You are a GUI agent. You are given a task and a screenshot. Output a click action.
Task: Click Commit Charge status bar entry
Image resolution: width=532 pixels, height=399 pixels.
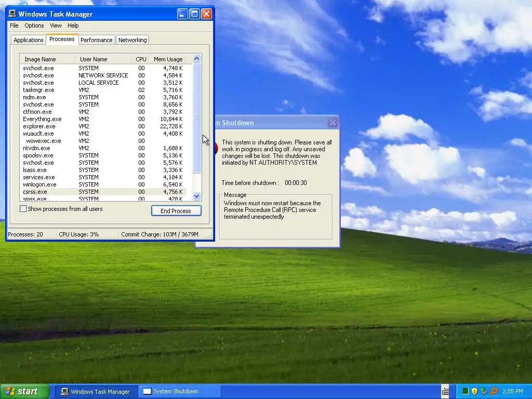(159, 234)
